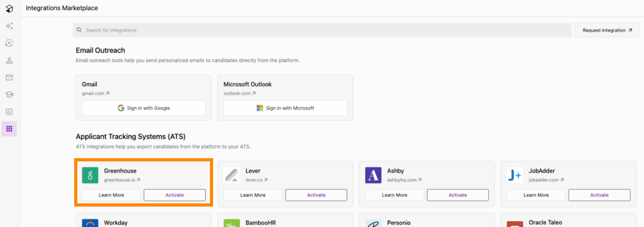Click the JobAdder logo icon

pyautogui.click(x=515, y=176)
